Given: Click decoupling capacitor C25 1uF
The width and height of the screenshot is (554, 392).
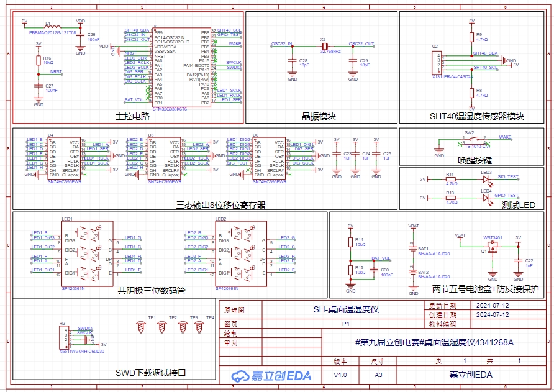Looking at the screenshot, I should pos(376,154).
